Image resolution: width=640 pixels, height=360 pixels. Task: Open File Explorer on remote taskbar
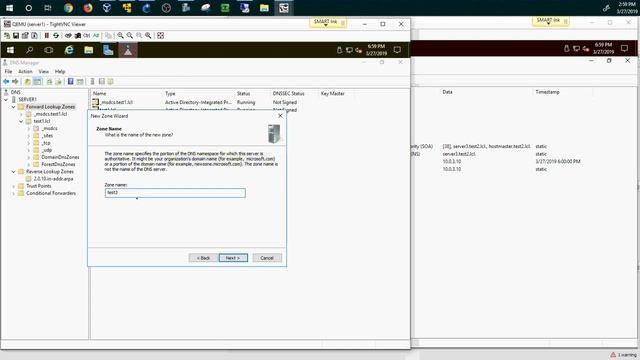(x=89, y=50)
